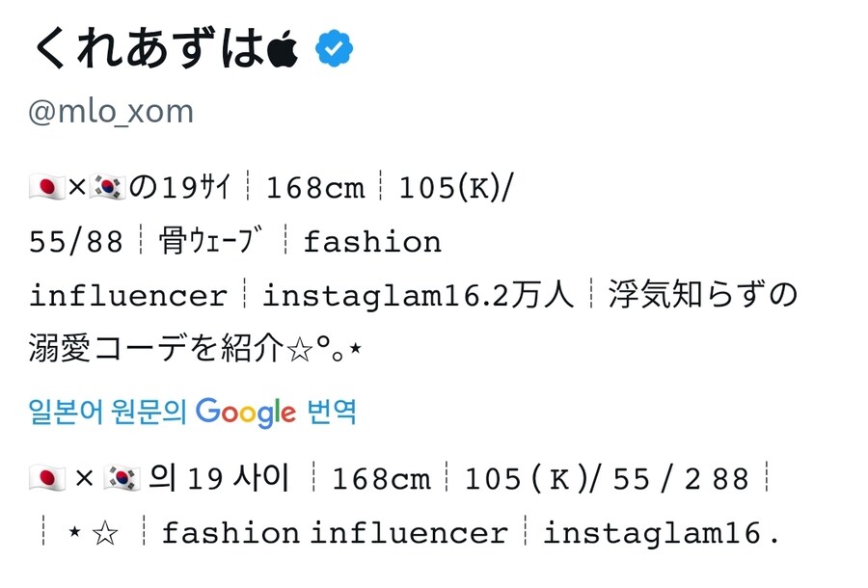Viewport: 868px width, 588px height.
Task: Select the 168cm measurement in the bio
Action: tap(316, 186)
